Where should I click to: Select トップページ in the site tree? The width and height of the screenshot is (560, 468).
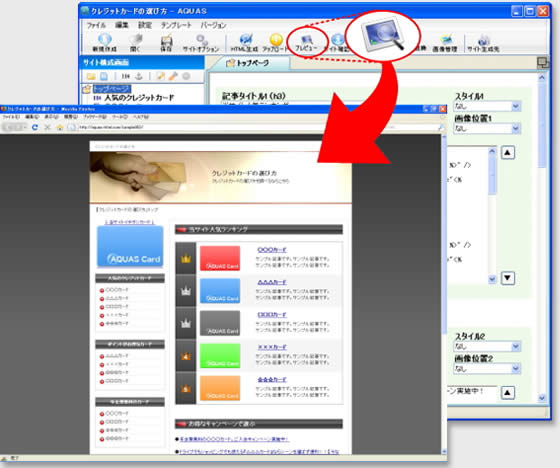coord(111,88)
